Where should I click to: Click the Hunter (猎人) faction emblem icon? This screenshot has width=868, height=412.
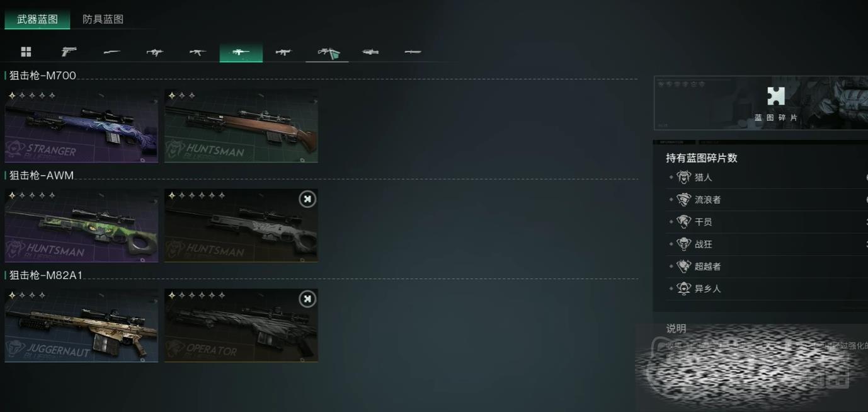pos(684,177)
